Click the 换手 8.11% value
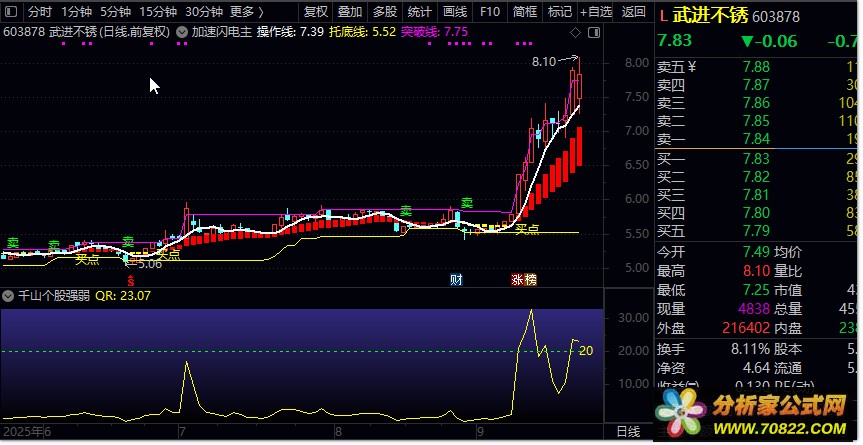The width and height of the screenshot is (863, 445). click(750, 348)
